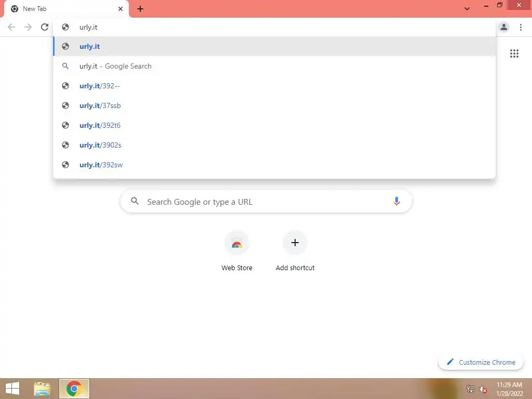532x399 pixels.
Task: Click the Chrome taskbar icon
Action: [x=74, y=389]
